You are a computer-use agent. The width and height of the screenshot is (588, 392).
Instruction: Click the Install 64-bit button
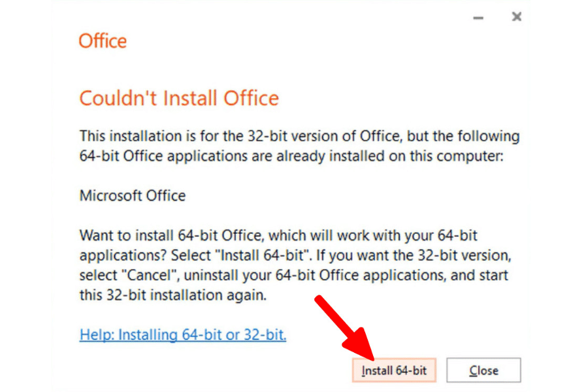click(x=394, y=370)
